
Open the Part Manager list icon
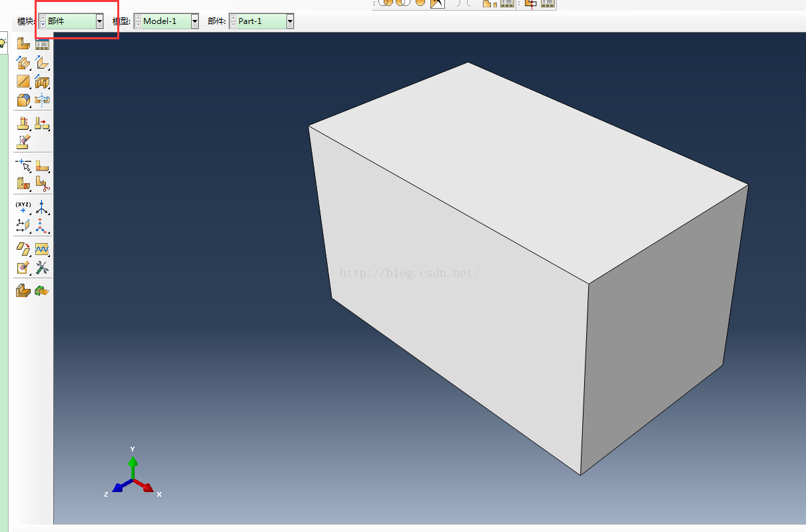coord(42,45)
